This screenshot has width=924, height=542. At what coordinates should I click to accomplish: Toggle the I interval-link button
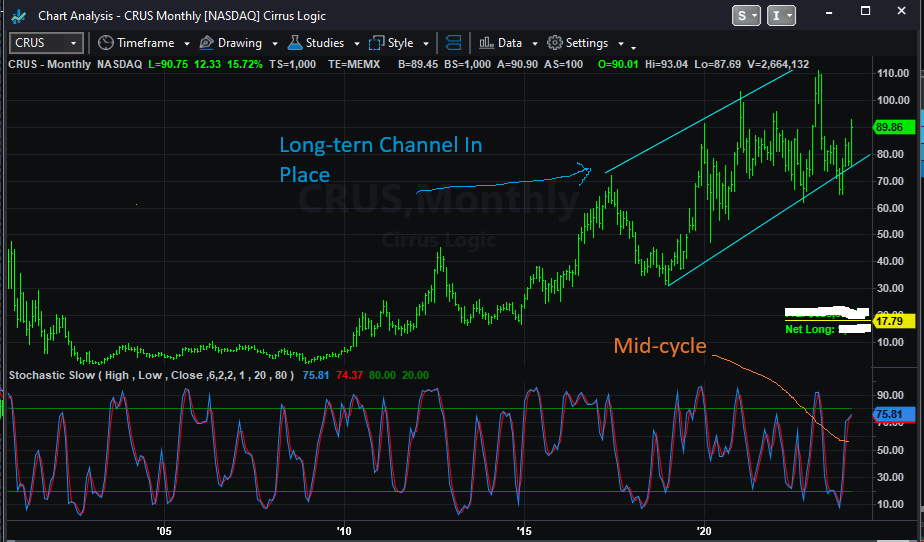(781, 16)
